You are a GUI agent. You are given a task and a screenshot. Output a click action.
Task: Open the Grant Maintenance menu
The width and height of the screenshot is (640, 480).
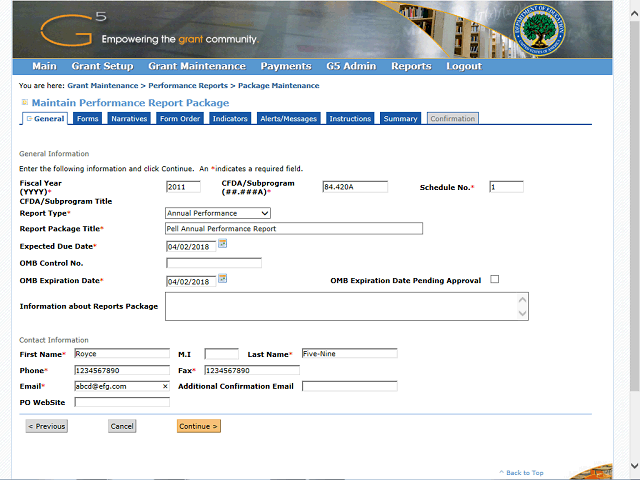tap(197, 66)
